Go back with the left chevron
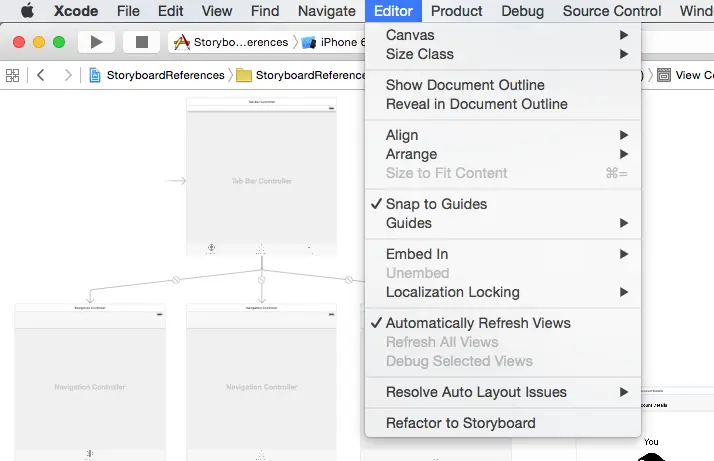714x461 pixels. coord(41,75)
